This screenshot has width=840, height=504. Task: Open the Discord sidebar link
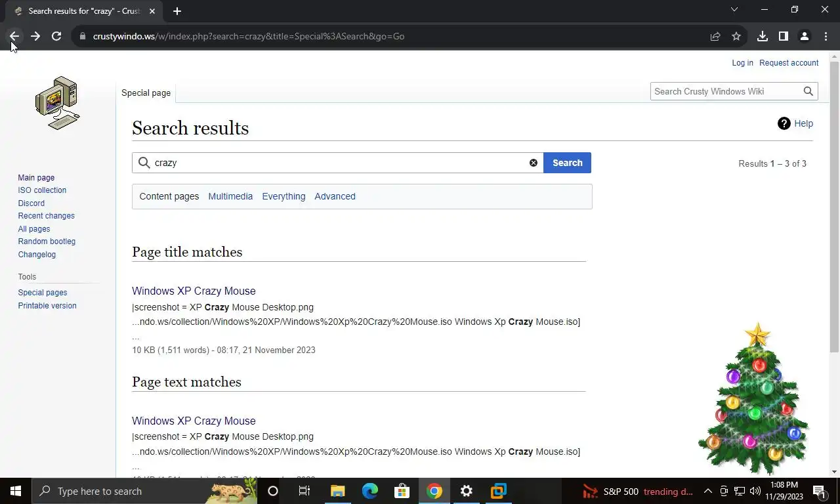31,203
